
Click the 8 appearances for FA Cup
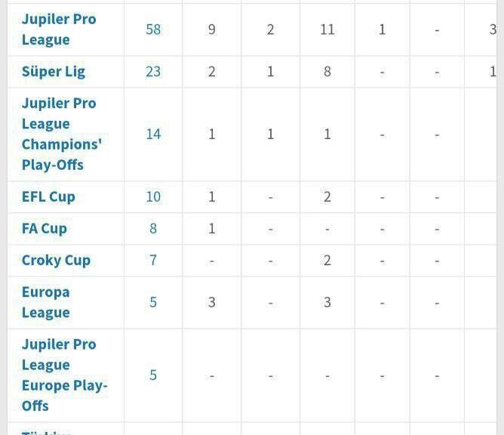click(x=153, y=229)
